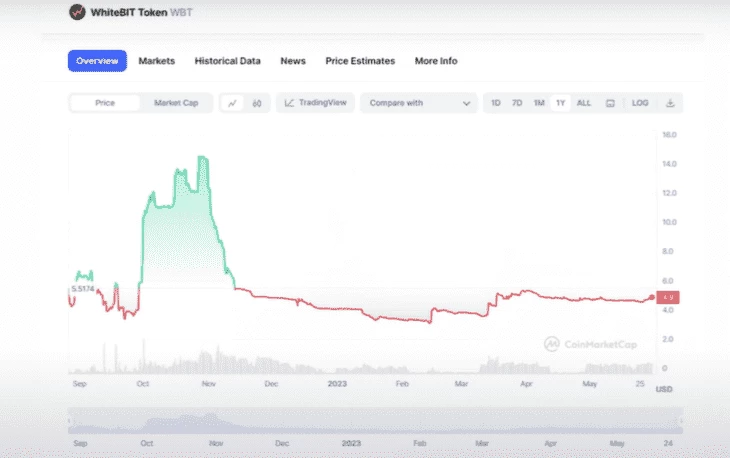Set chart range to 1Y

pyautogui.click(x=561, y=103)
